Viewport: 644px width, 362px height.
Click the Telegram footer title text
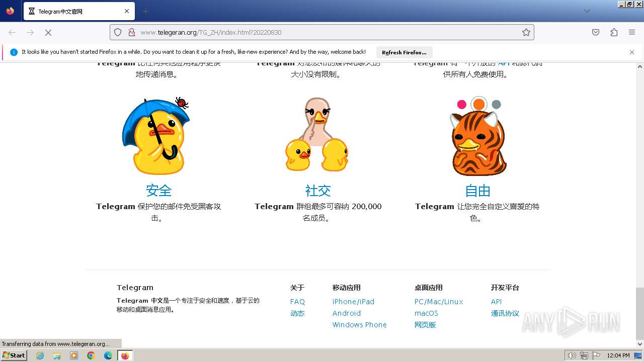click(x=135, y=288)
